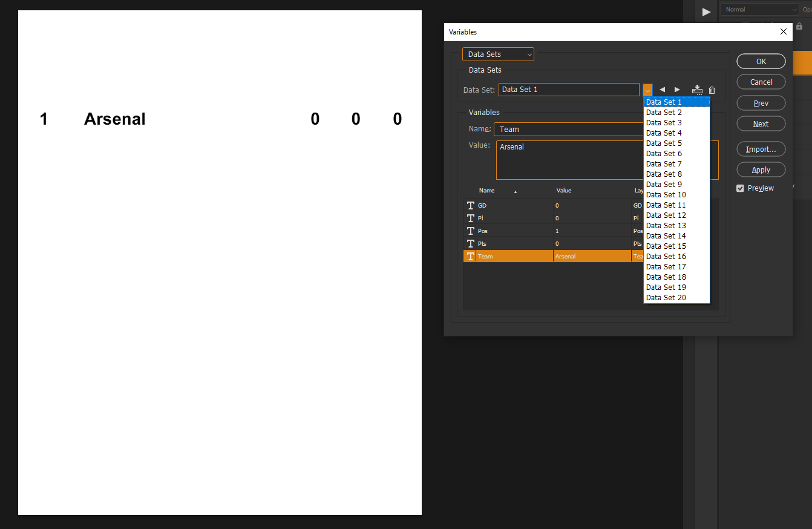812x529 pixels.
Task: Pick Data Set 18 from the list
Action: [x=676, y=277]
